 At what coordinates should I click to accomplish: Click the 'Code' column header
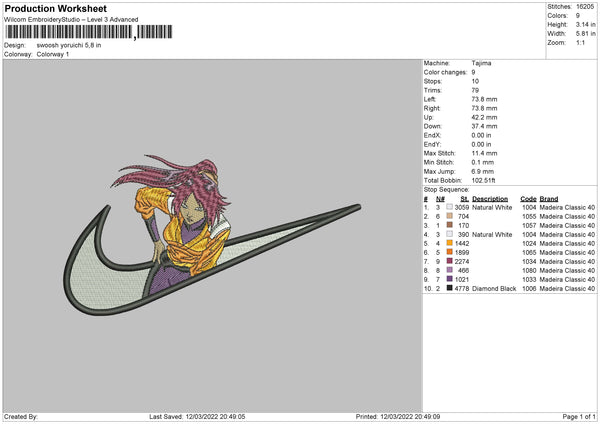(x=528, y=199)
